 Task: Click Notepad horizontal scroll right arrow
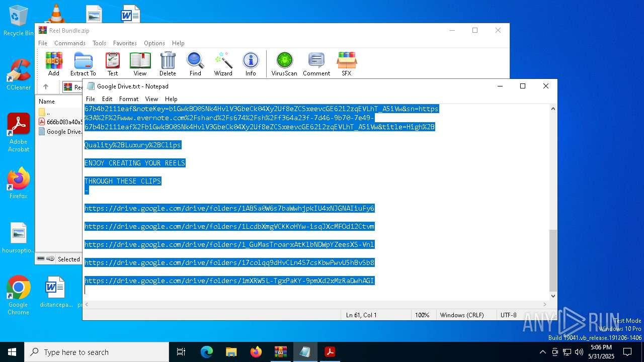coord(544,304)
